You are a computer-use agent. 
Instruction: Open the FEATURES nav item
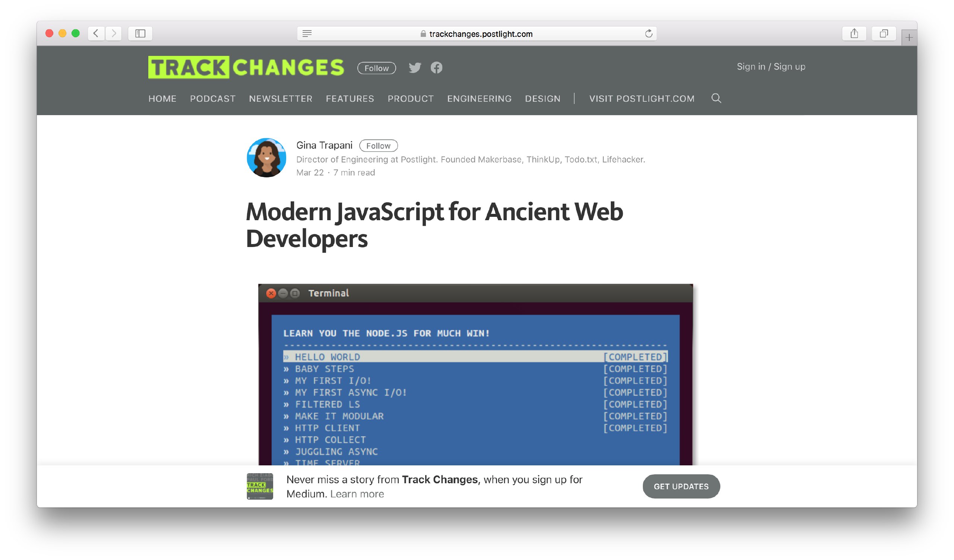[x=350, y=99]
